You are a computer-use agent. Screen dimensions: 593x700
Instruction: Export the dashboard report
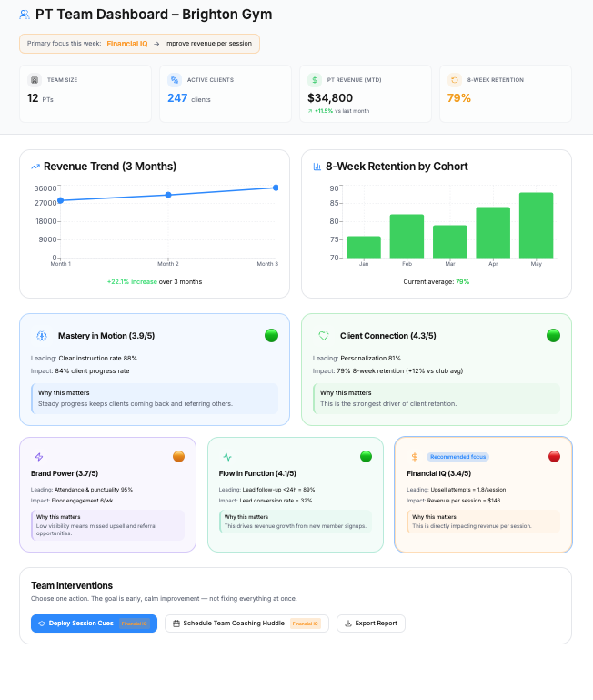click(371, 624)
